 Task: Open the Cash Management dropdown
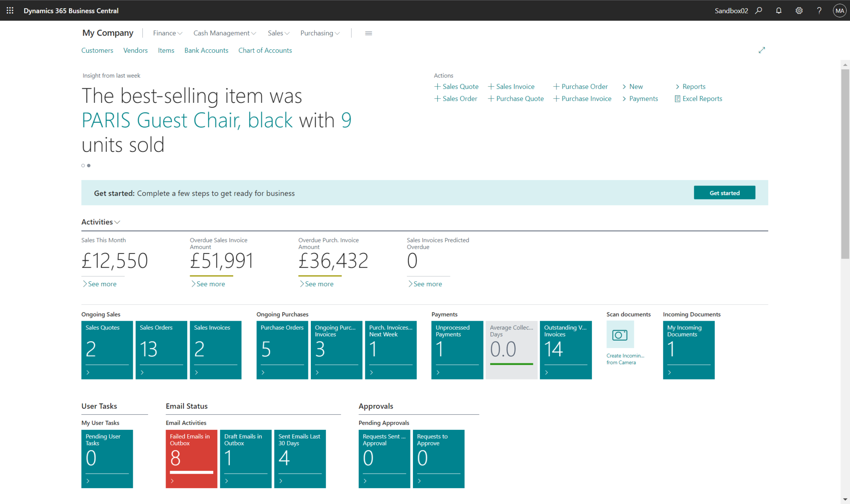224,33
